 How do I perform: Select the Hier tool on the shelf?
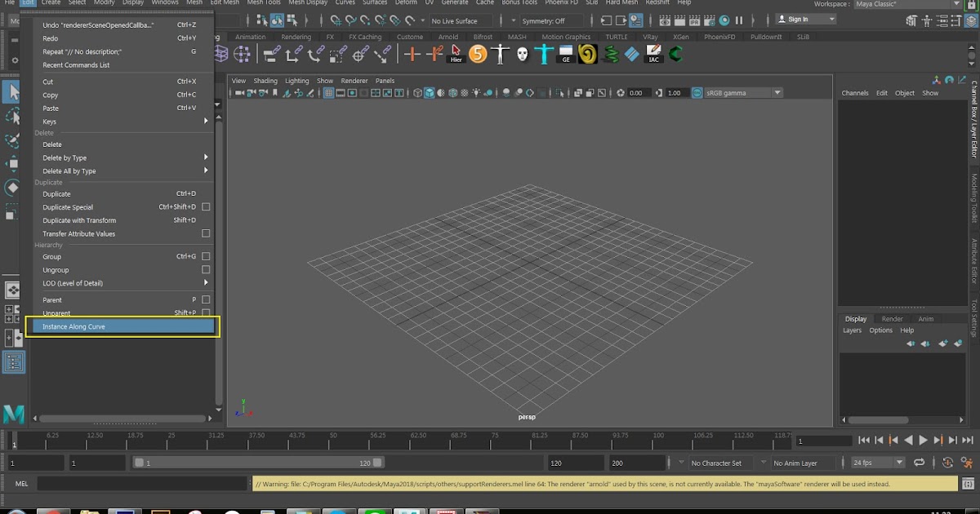[455, 52]
